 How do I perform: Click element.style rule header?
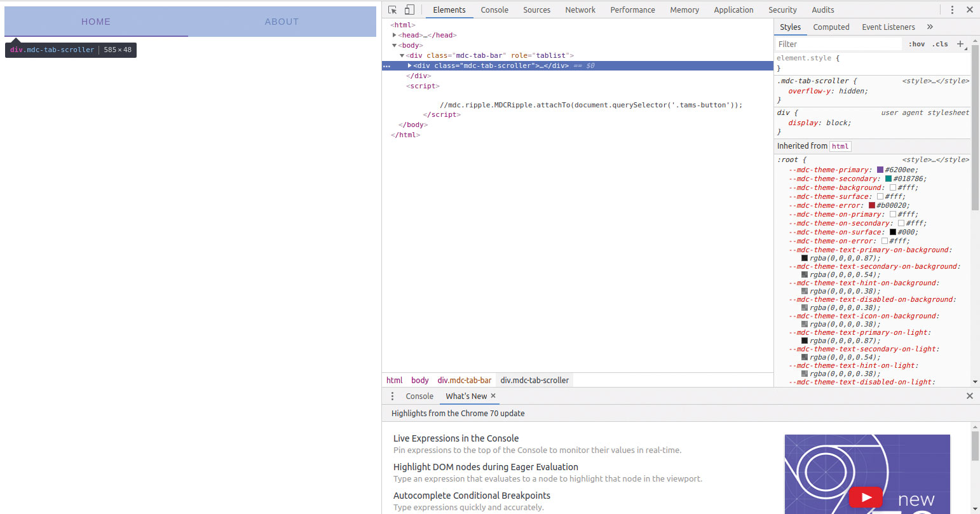tap(808, 58)
